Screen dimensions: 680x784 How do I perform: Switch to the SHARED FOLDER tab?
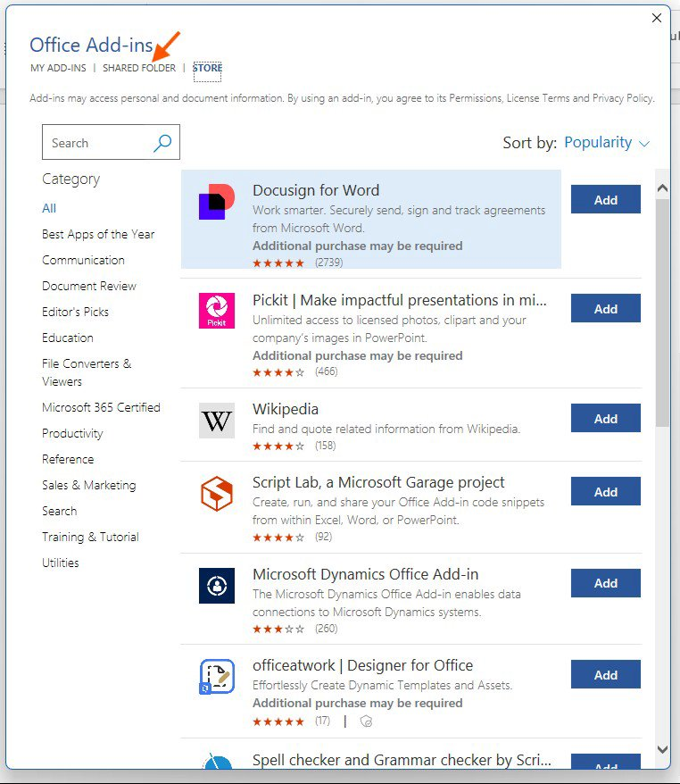tap(139, 68)
